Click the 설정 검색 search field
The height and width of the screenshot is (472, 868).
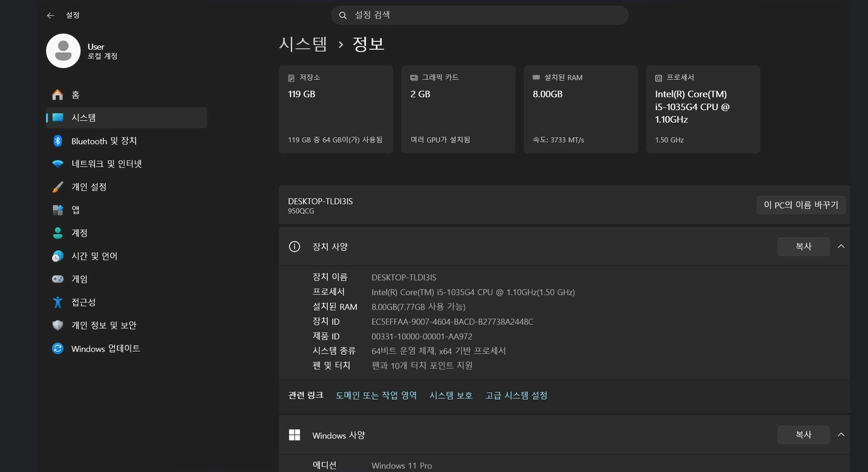coord(480,15)
